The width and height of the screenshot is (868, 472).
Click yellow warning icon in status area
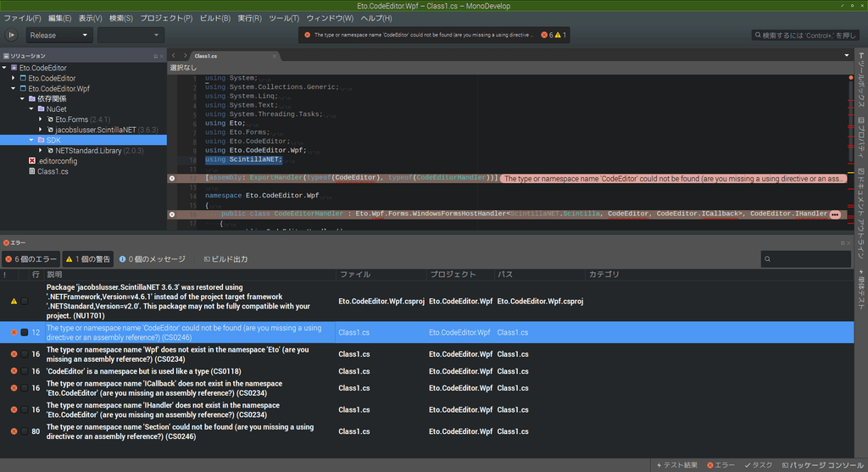click(558, 35)
